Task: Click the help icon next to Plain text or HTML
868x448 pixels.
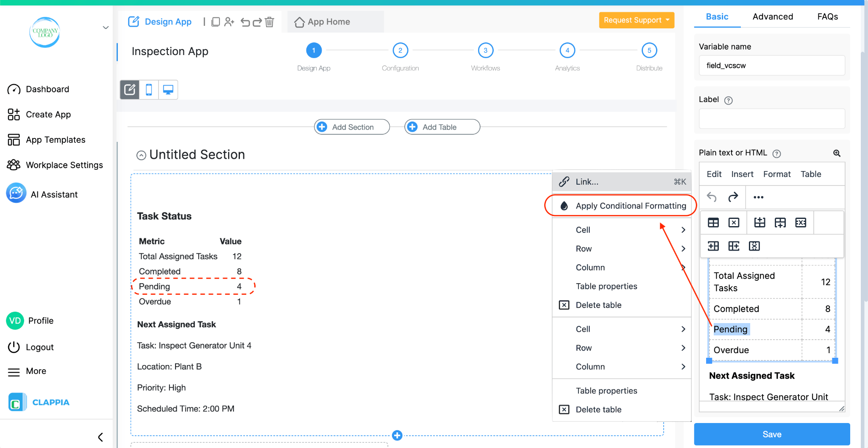Action: 776,154
